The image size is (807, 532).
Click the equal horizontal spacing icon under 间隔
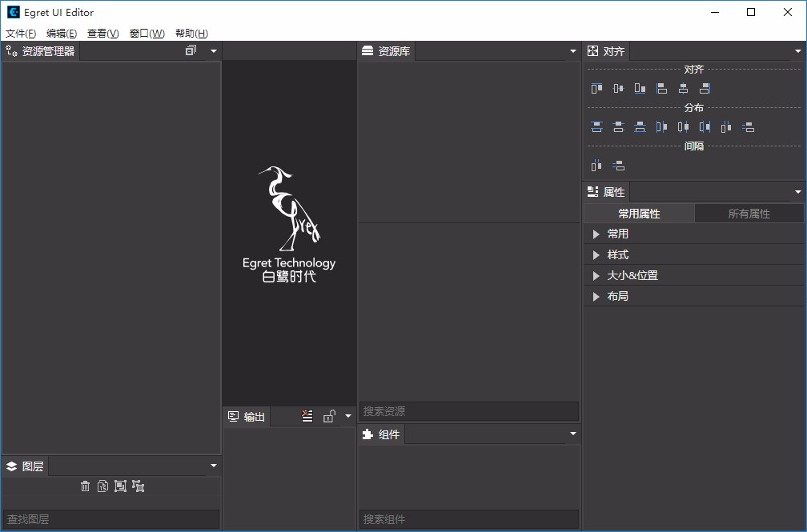[x=596, y=164]
